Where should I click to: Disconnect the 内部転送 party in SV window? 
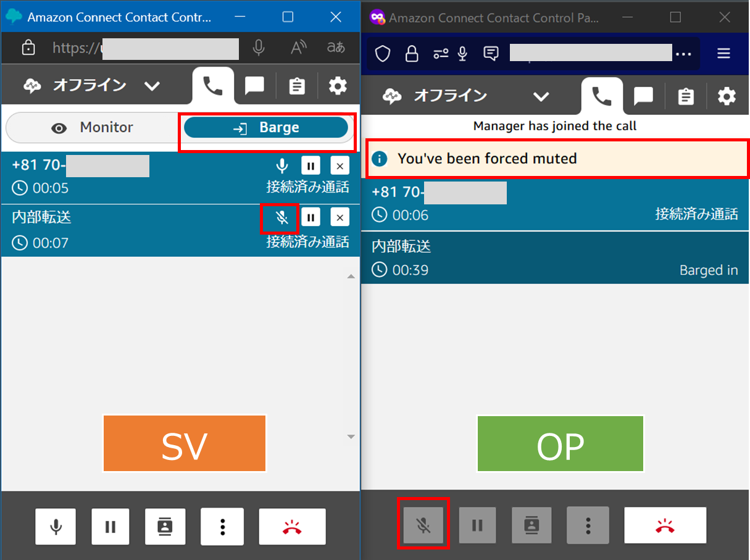click(x=340, y=217)
